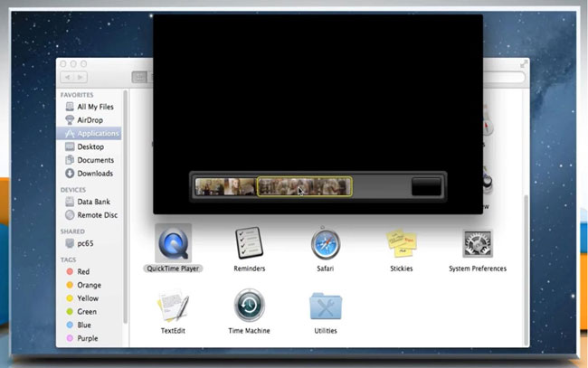Go forward in the Finder window
588x368 pixels.
coord(81,77)
